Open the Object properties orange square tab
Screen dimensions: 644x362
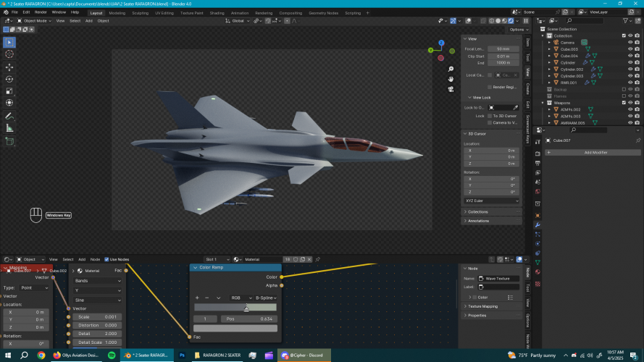coord(538,215)
